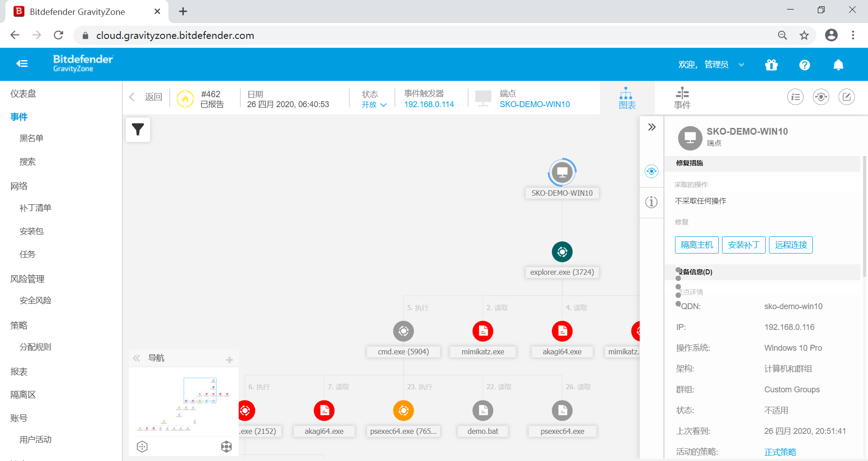Select the demo.bat file node icon
Image resolution: width=868 pixels, height=461 pixels.
(x=483, y=410)
